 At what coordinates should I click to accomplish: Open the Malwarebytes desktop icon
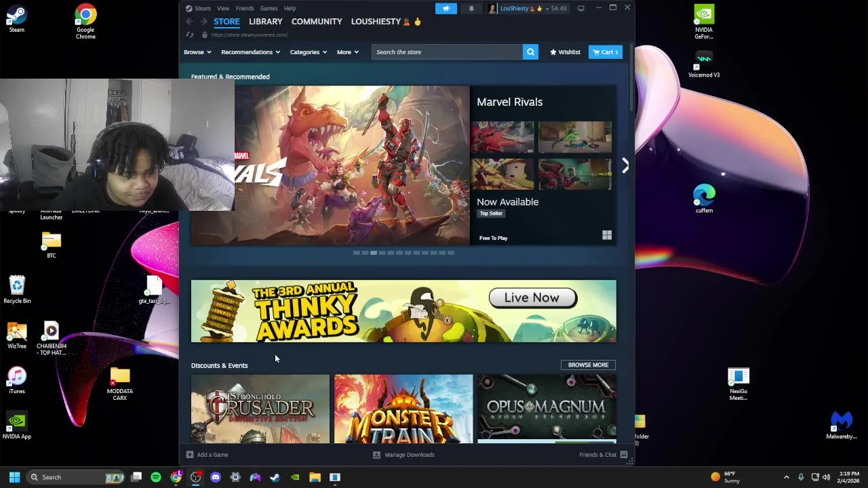point(842,426)
